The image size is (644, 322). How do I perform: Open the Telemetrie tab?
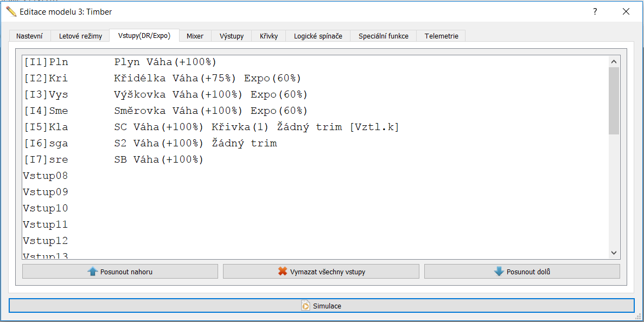(x=441, y=36)
